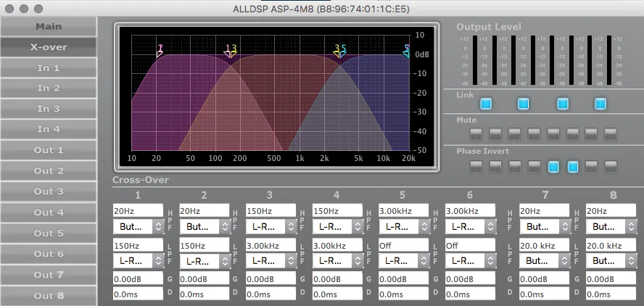Click the cyan marker 5 near 3kHz

tap(343, 50)
